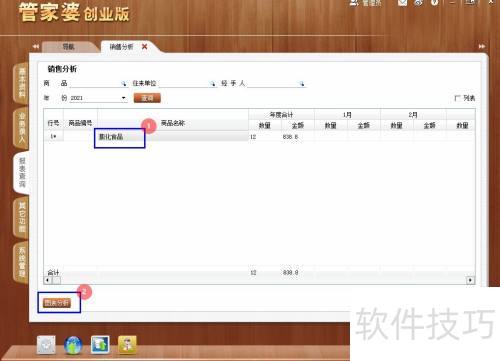The height and width of the screenshot is (361, 500).
Task: Click the 合计 total row label
Action: click(53, 273)
